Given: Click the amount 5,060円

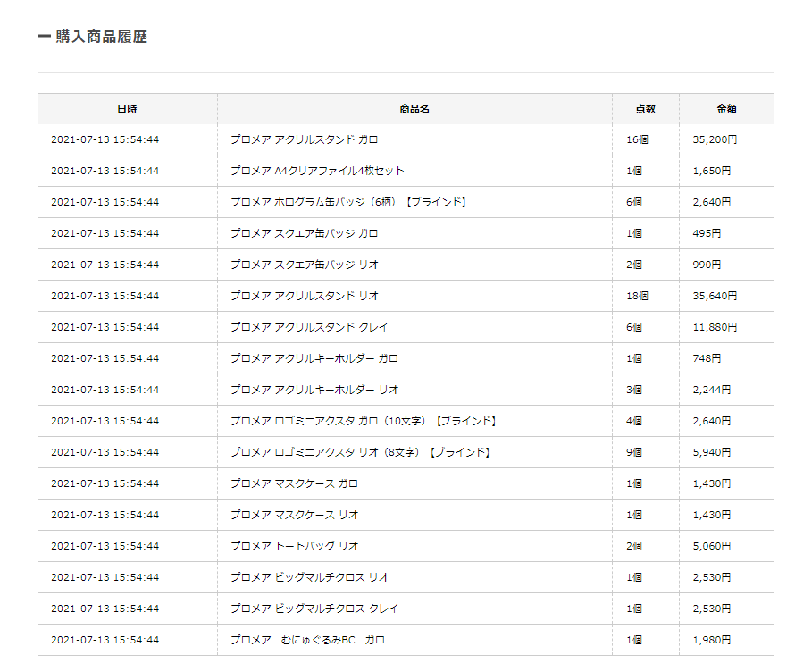Looking at the screenshot, I should (712, 546).
